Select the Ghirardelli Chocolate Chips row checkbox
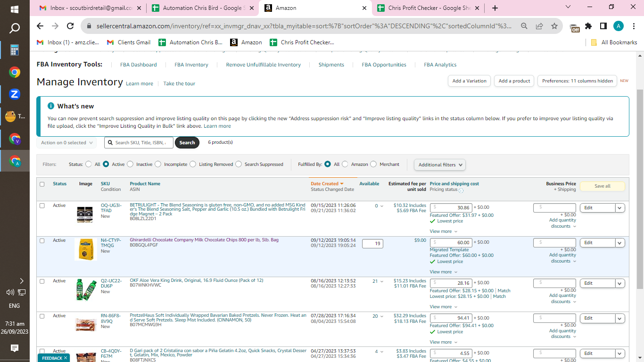 point(42,240)
